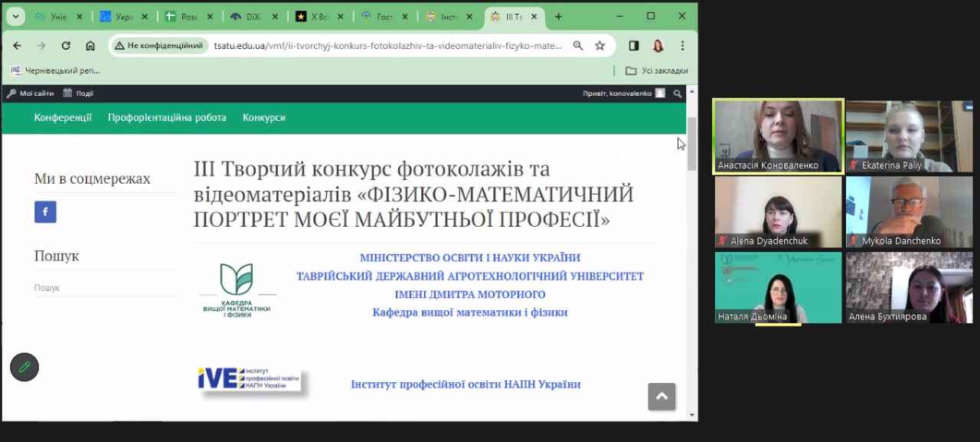Switch to the 'DiXi' browser tab
The image size is (980, 442).
(247, 16)
